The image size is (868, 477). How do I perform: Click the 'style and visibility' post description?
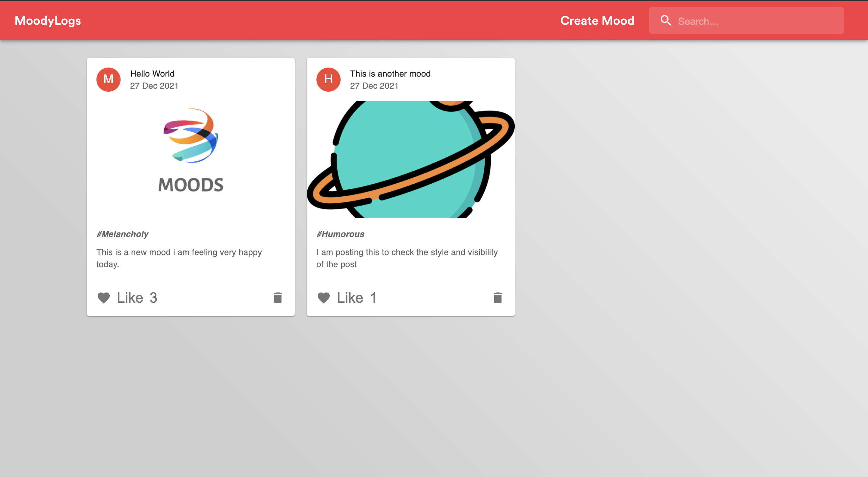(407, 258)
